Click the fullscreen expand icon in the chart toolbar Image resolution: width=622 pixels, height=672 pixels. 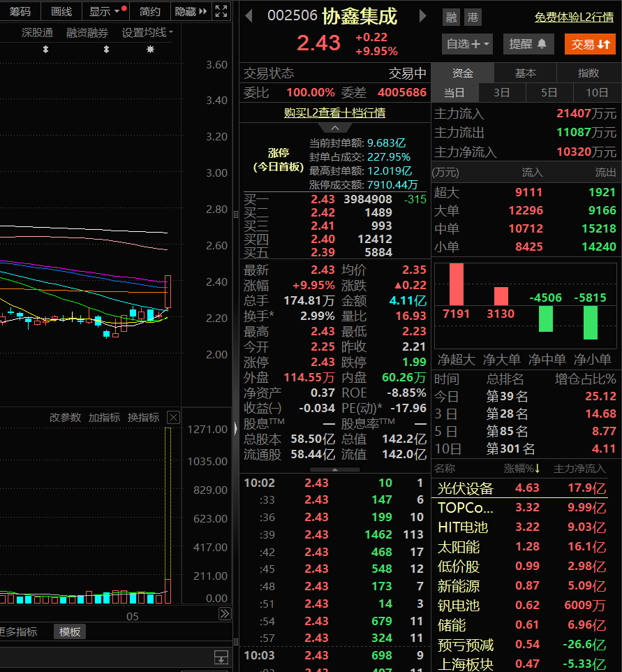click(221, 11)
